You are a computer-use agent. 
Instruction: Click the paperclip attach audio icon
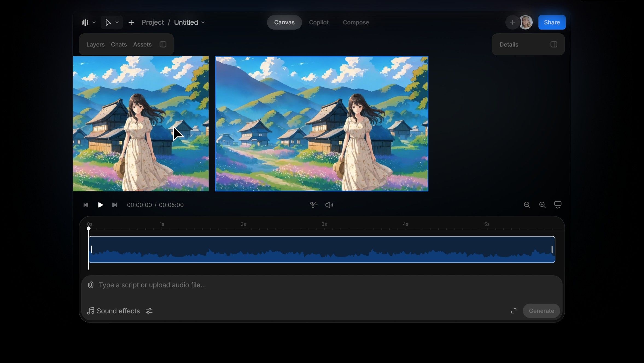pos(91,285)
